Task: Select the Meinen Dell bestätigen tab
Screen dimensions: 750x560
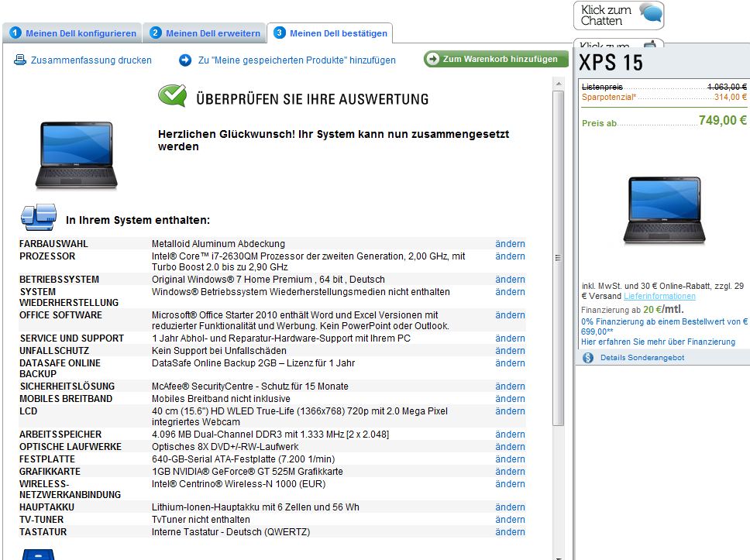Action: point(329,33)
